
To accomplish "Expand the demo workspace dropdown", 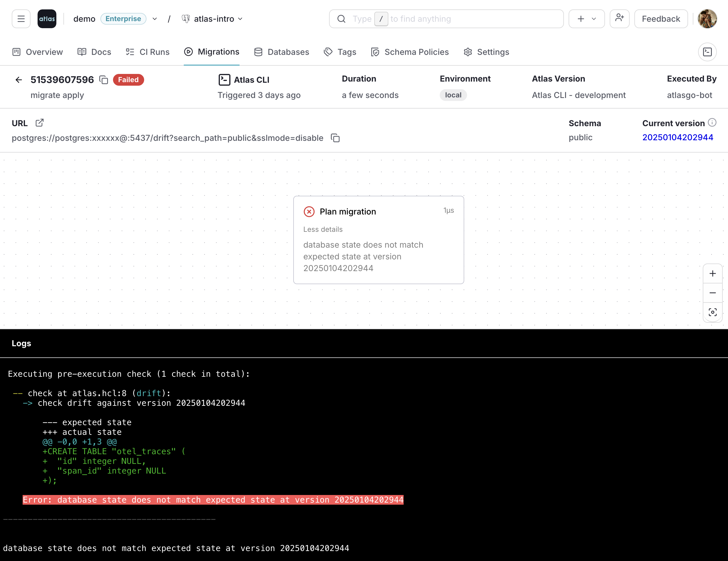I will (x=155, y=19).
